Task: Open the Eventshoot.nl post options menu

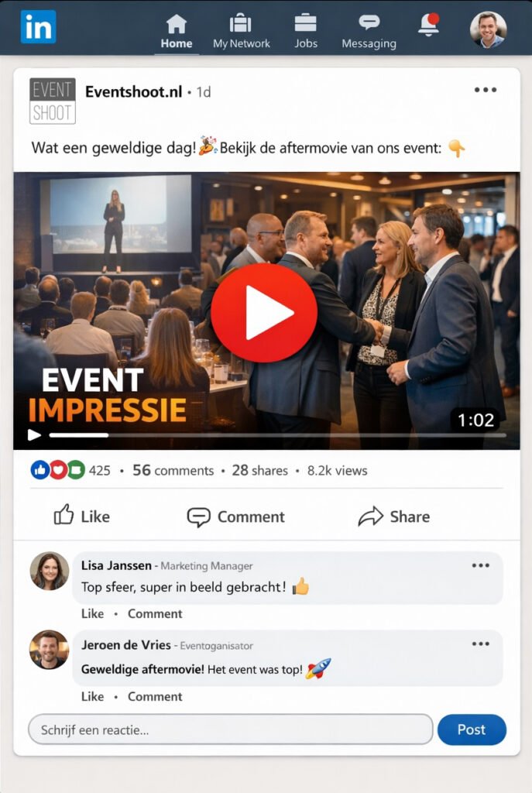Action: (x=486, y=90)
